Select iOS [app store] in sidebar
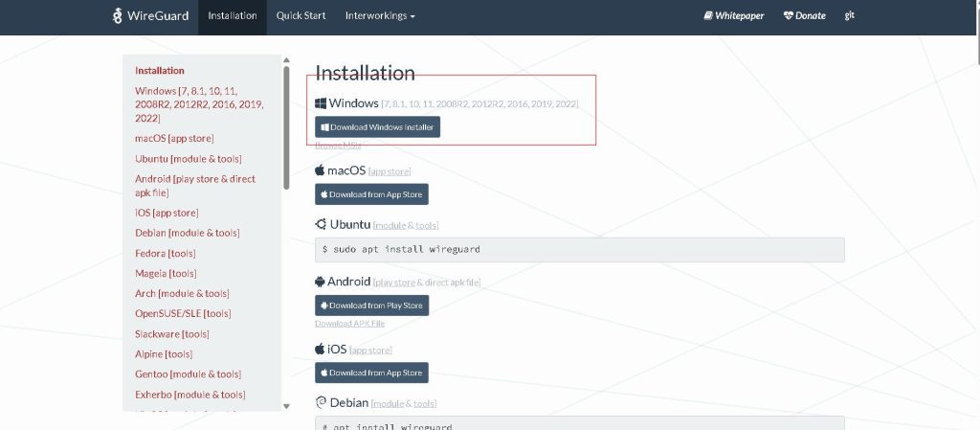The width and height of the screenshot is (980, 430). [x=167, y=213]
